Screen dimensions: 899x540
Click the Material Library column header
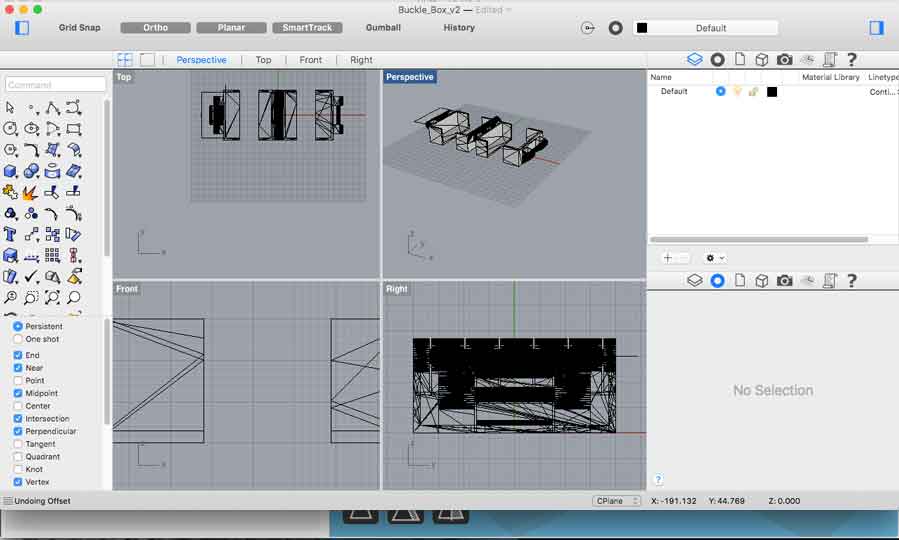pyautogui.click(x=831, y=77)
